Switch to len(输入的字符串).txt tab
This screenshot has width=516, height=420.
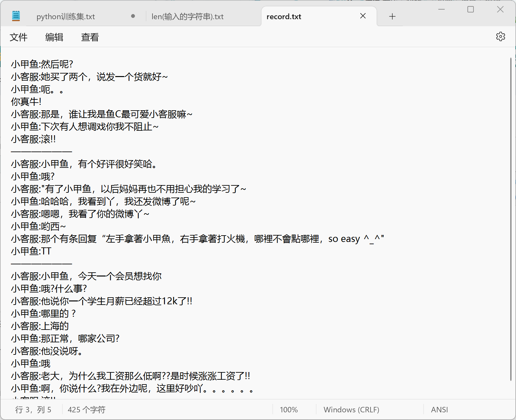click(x=187, y=17)
